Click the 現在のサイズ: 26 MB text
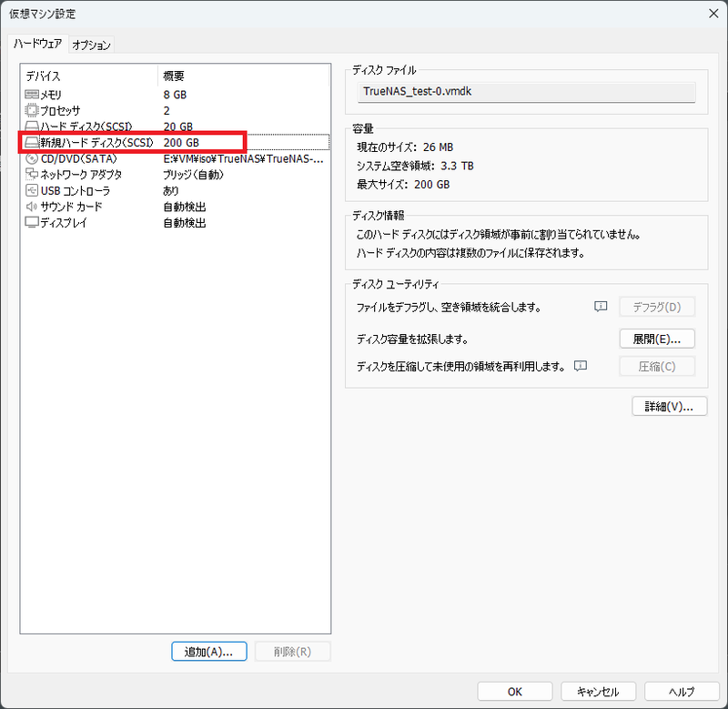The width and height of the screenshot is (728, 709). click(404, 147)
